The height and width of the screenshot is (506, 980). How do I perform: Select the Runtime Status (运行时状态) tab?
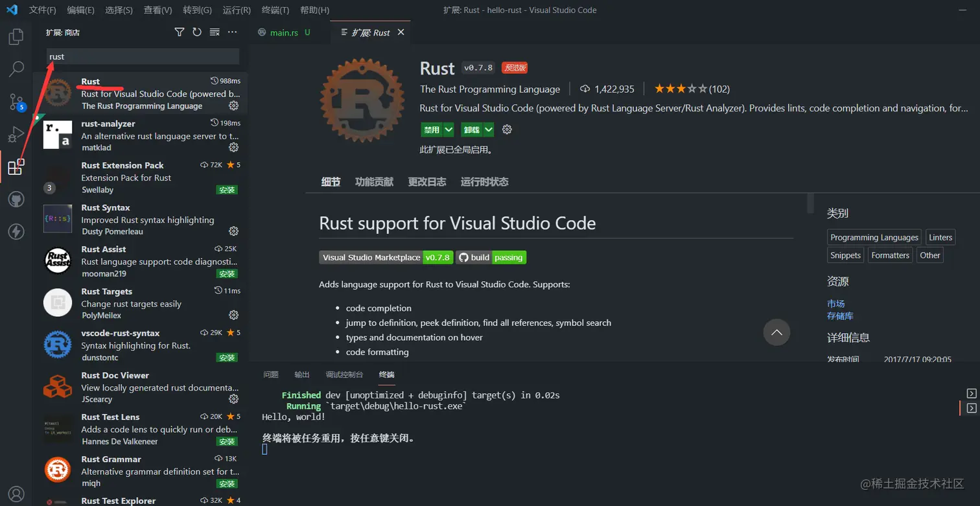(485, 182)
